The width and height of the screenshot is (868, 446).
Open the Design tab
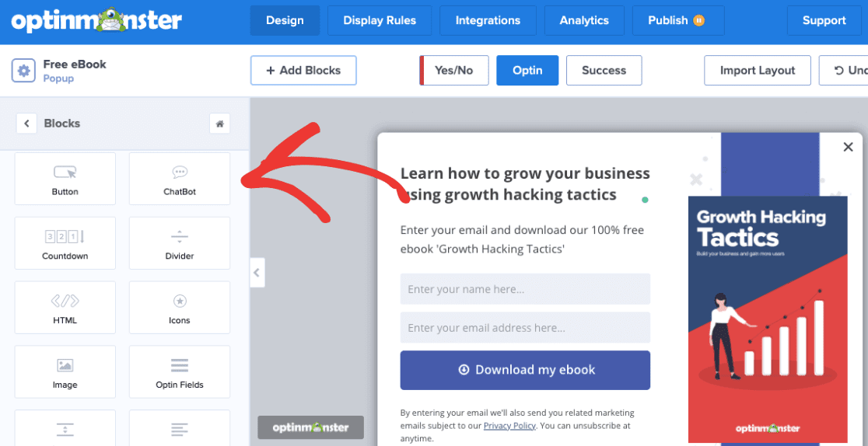tap(285, 20)
